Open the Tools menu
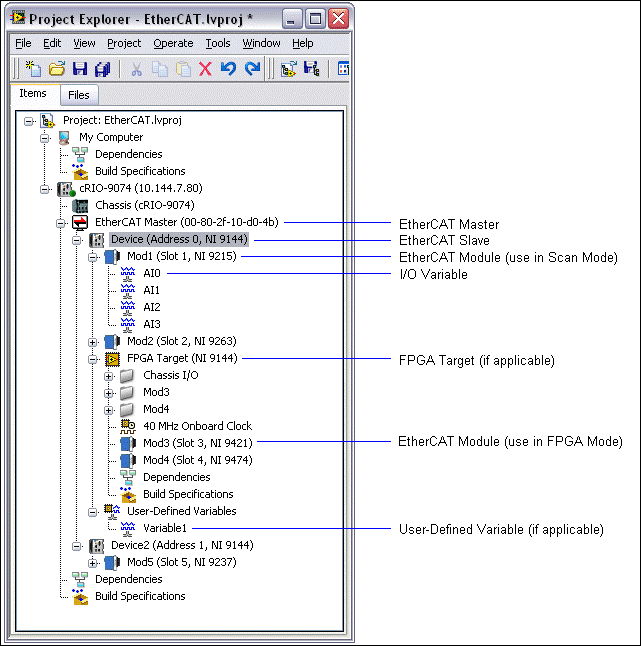The width and height of the screenshot is (641, 646). pos(218,43)
